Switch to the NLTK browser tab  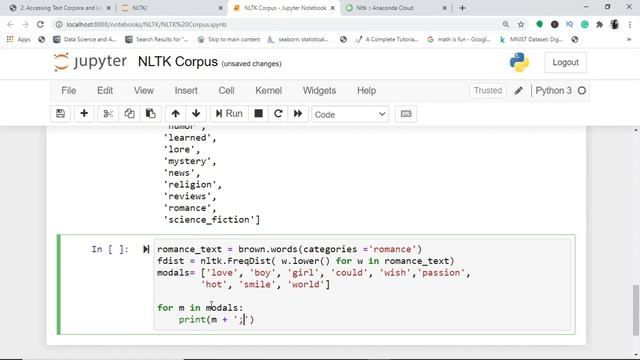coord(171,8)
